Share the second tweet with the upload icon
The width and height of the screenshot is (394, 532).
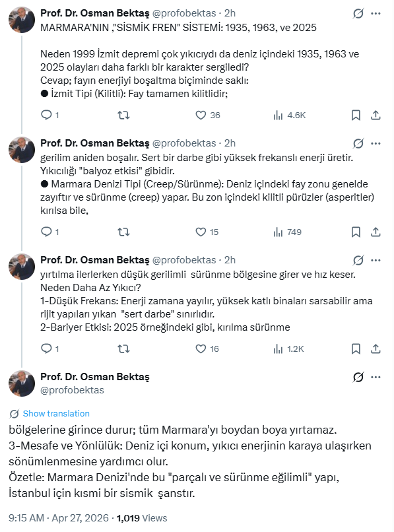(376, 232)
